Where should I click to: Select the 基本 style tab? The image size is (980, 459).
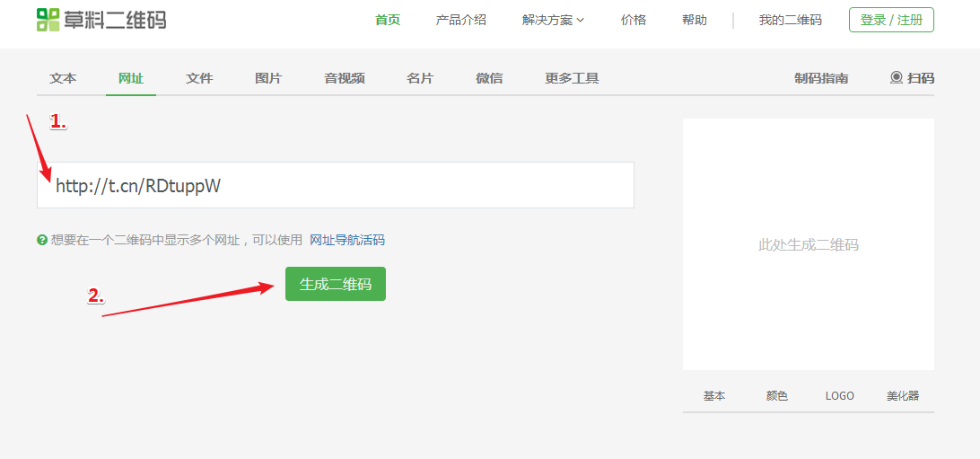(714, 396)
